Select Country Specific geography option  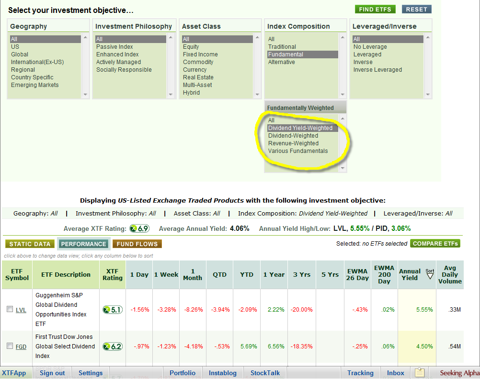coord(32,77)
